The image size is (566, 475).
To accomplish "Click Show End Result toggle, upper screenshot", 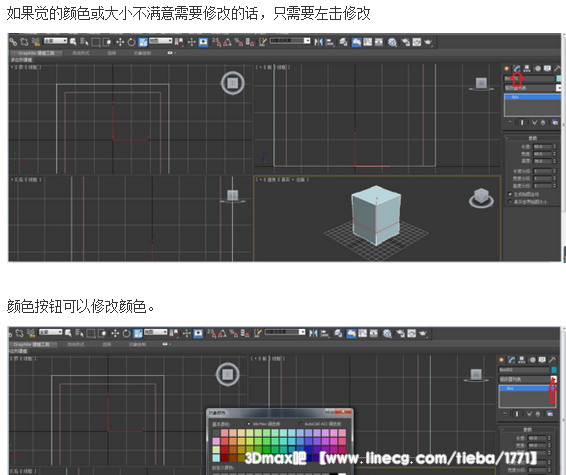I will (x=522, y=123).
